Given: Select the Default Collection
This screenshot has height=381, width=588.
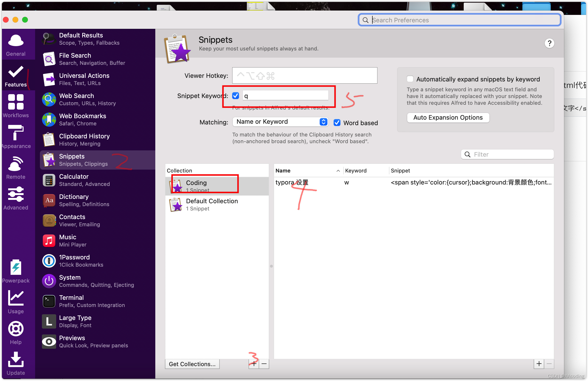Looking at the screenshot, I should (217, 204).
